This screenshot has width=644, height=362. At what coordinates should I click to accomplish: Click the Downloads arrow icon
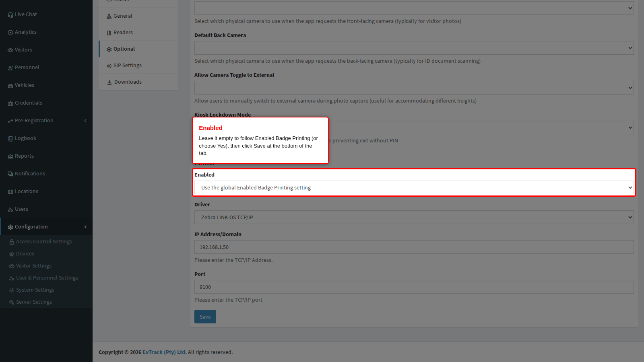109,82
